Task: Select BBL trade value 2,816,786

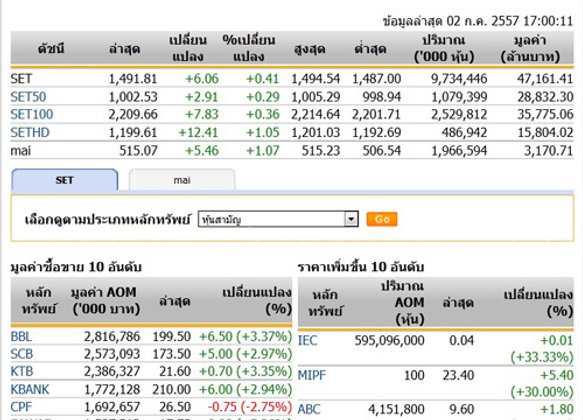Action: pos(112,337)
